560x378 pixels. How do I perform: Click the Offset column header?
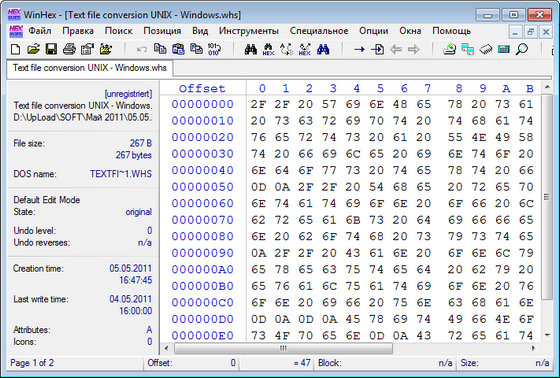tap(202, 89)
